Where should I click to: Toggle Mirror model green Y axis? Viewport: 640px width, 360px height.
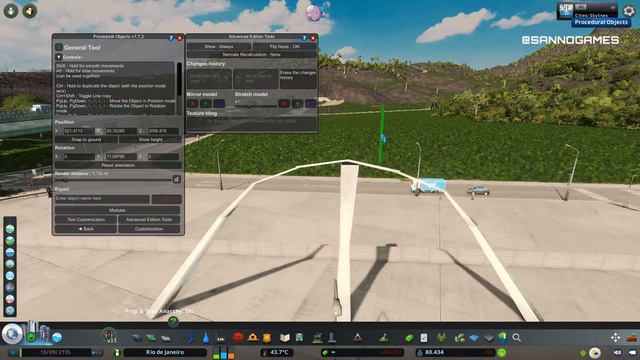(x=206, y=103)
